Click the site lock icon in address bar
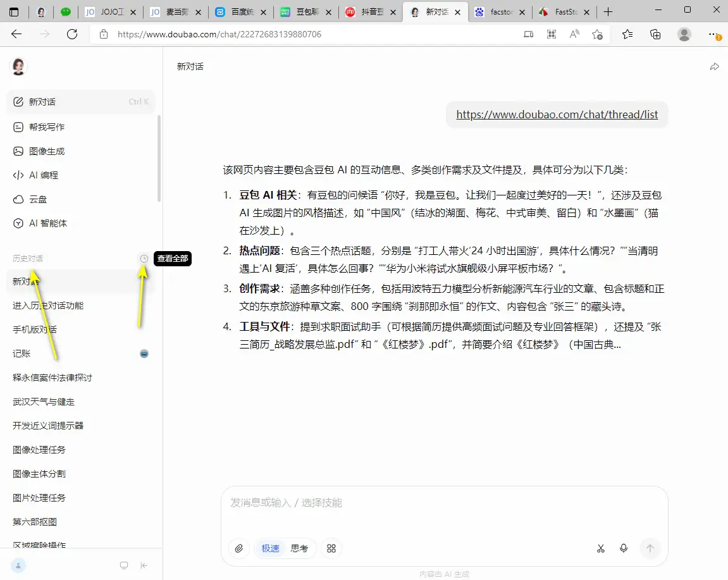The width and height of the screenshot is (728, 580). [x=104, y=34]
